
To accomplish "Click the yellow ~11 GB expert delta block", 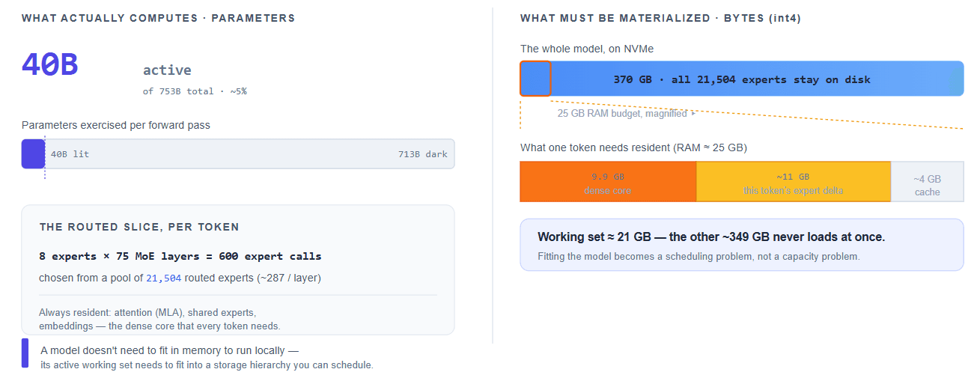I will click(793, 182).
